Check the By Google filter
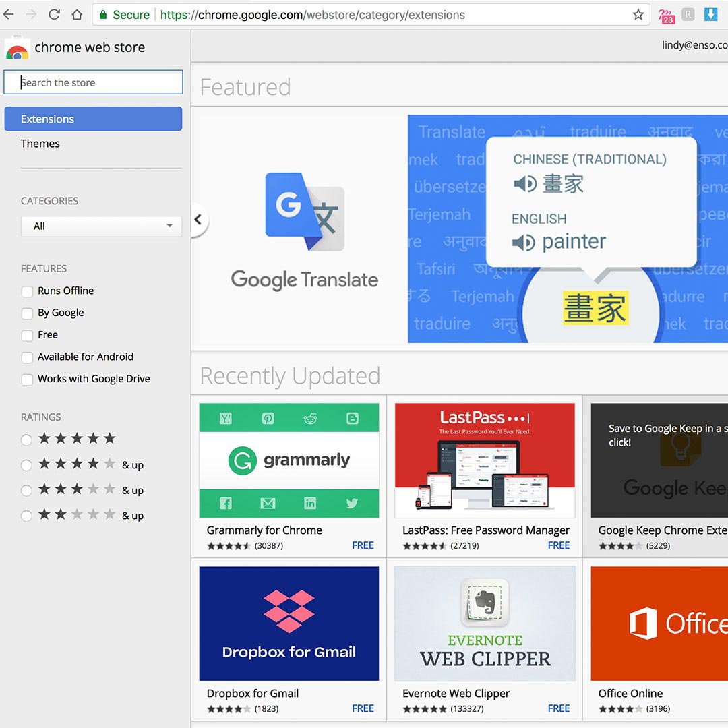 pos(27,313)
